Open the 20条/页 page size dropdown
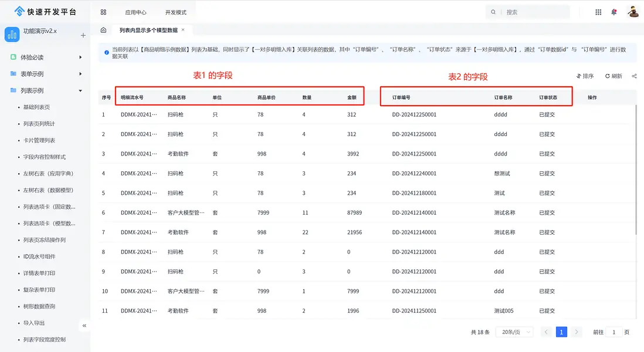 pyautogui.click(x=514, y=332)
